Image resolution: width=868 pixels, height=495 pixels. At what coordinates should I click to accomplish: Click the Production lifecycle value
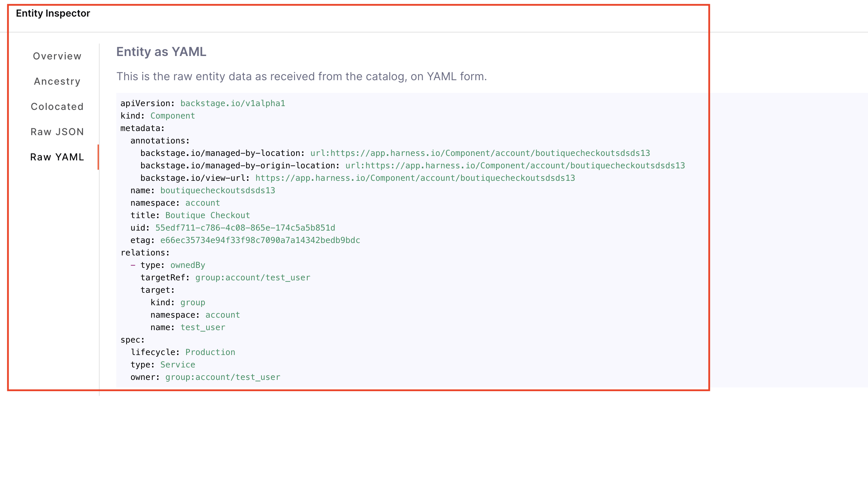(210, 352)
